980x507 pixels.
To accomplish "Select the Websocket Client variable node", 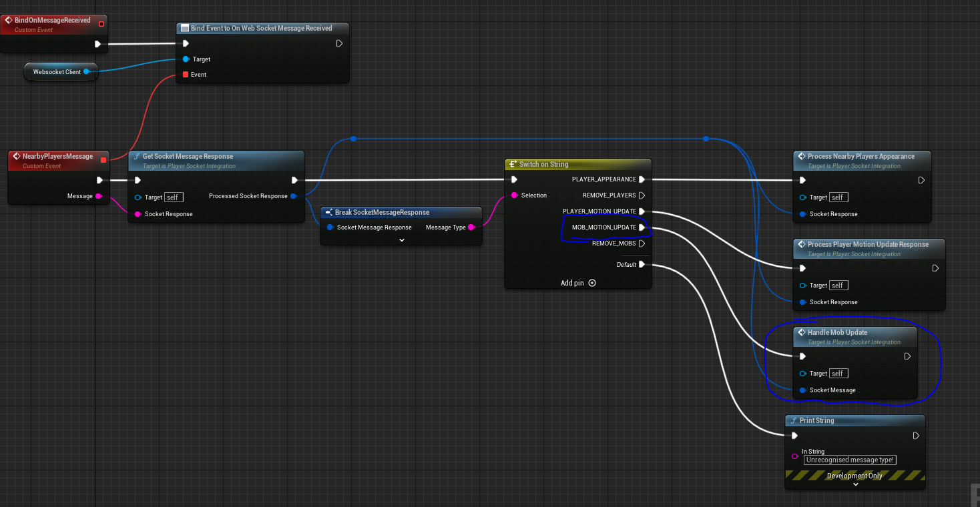I will point(61,72).
